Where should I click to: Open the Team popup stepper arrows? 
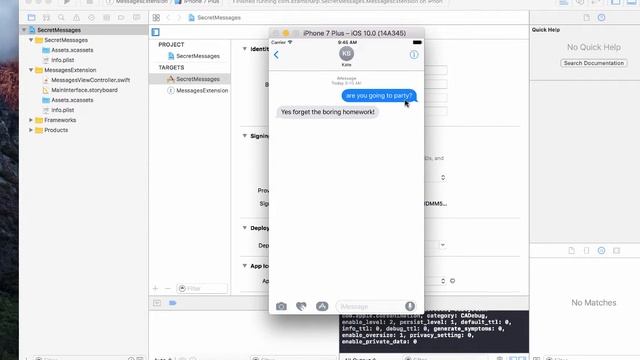(443, 178)
